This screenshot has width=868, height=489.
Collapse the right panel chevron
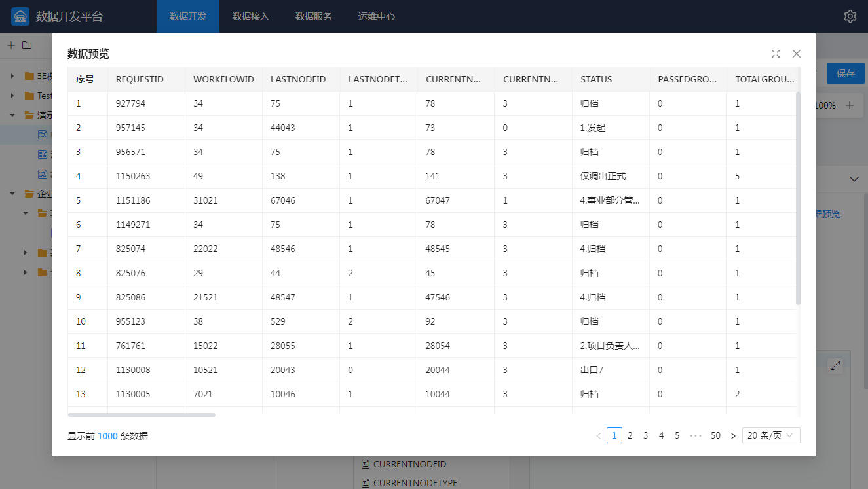point(854,179)
